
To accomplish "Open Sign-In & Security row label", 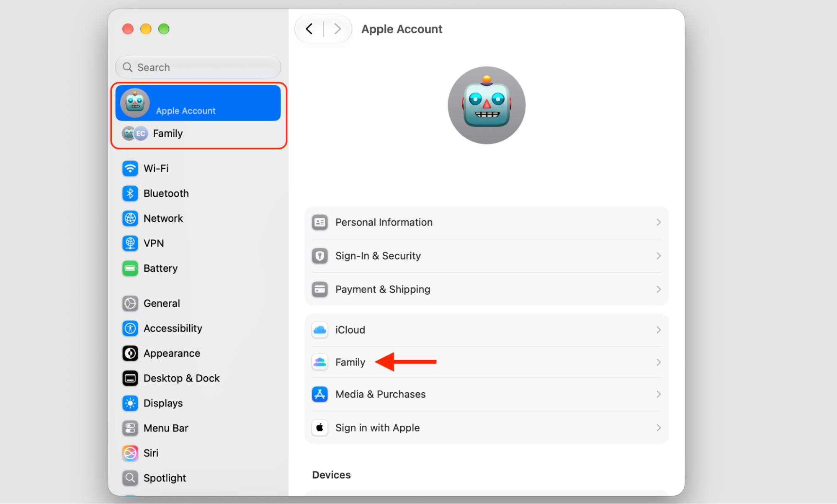I will click(378, 256).
